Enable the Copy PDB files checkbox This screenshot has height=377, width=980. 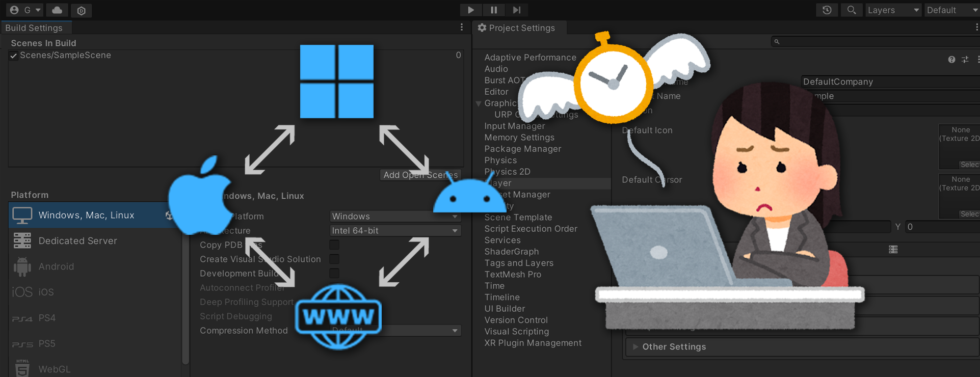coord(334,245)
